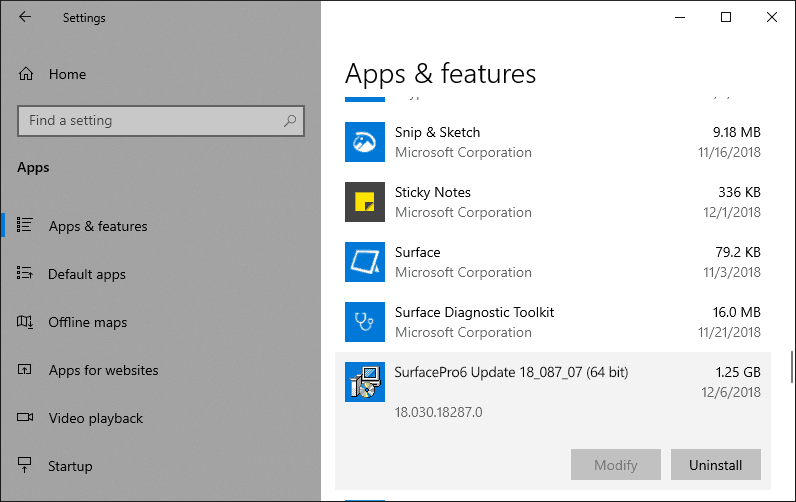Screen dimensions: 796x502
Task: Click the Apps & features list icon in the sidebar
Action: (x=24, y=225)
